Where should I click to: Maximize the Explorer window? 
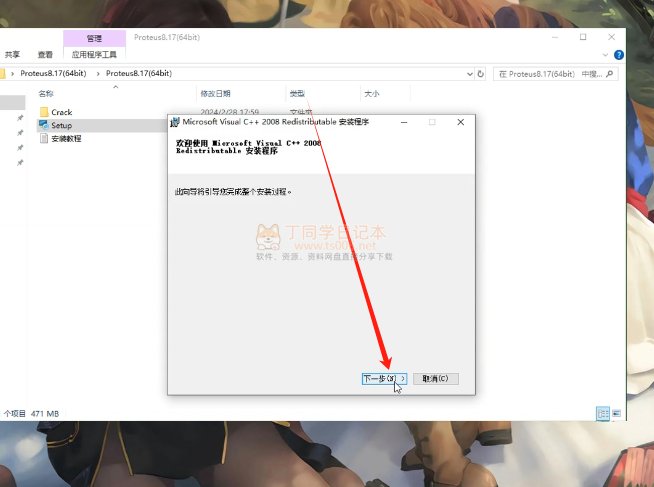(583, 37)
